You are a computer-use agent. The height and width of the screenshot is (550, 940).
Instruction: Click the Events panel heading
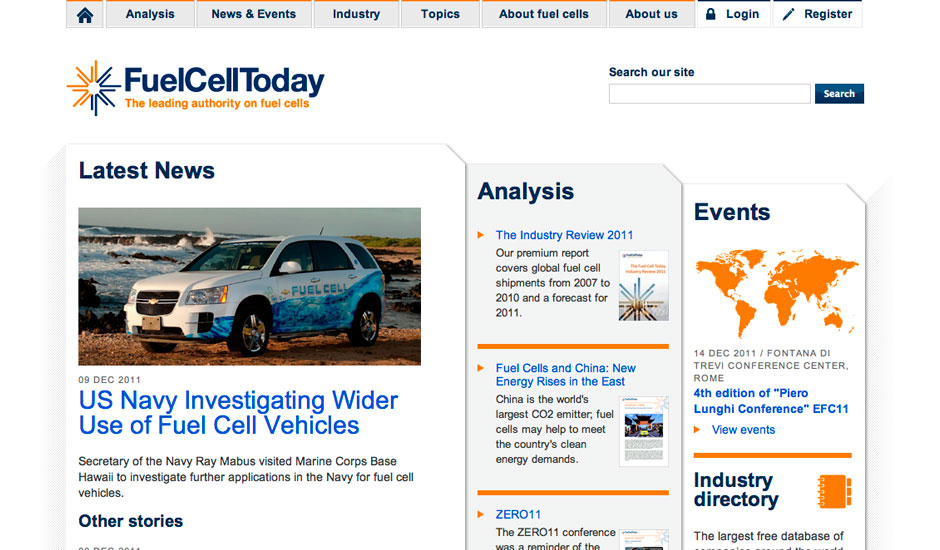coord(732,212)
